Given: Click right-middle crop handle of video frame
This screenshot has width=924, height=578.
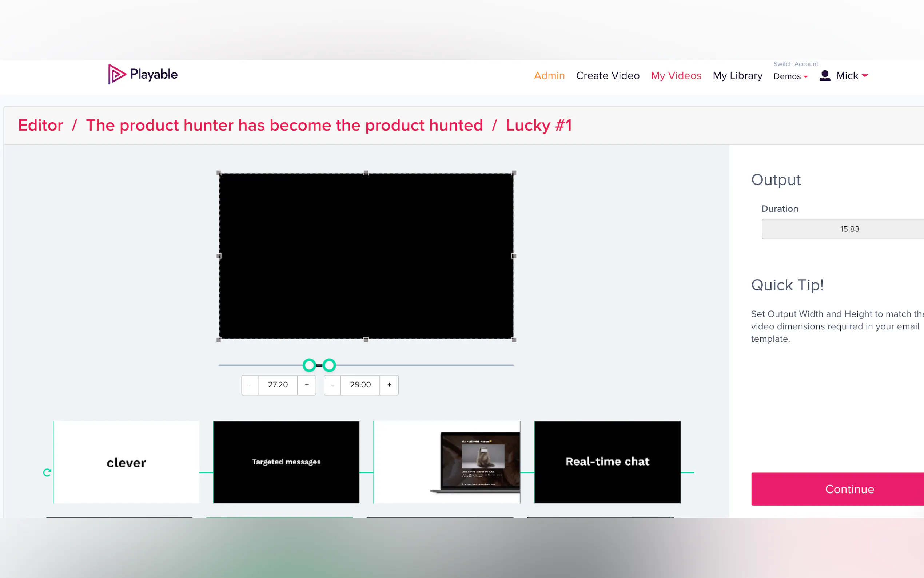Looking at the screenshot, I should click(x=514, y=256).
